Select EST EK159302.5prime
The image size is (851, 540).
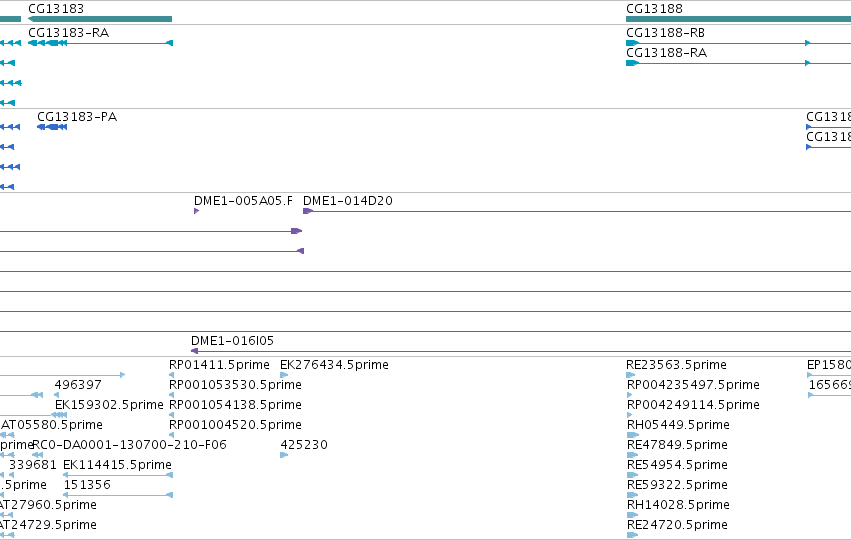point(109,405)
